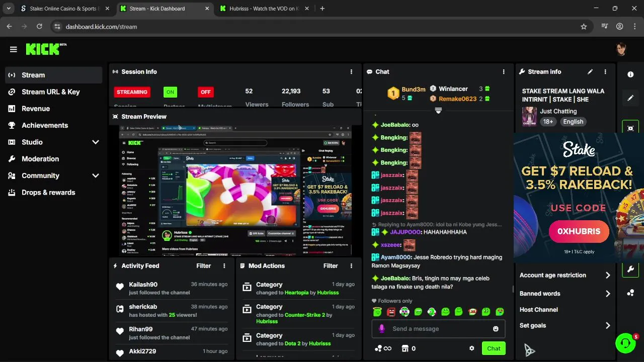Expand the Community section
644x362 pixels.
coord(54,175)
